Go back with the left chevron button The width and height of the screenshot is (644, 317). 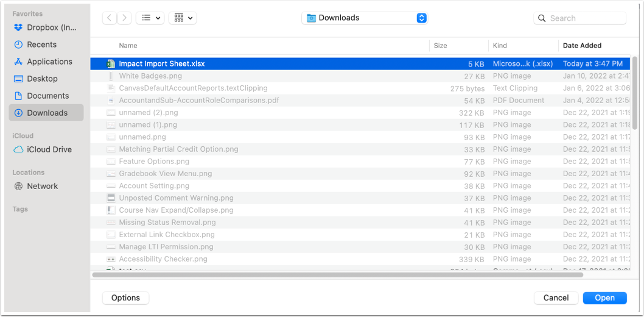[x=109, y=18]
